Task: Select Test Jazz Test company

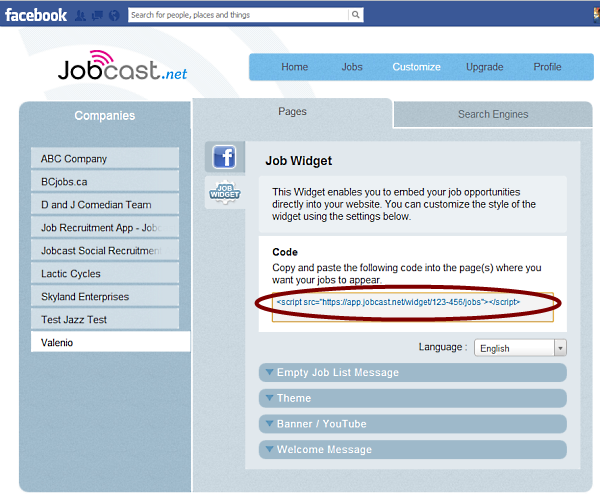Action: tap(105, 319)
